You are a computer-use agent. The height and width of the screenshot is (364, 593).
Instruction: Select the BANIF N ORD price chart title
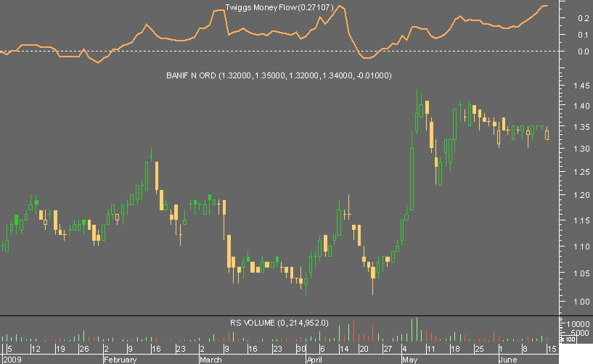click(279, 75)
